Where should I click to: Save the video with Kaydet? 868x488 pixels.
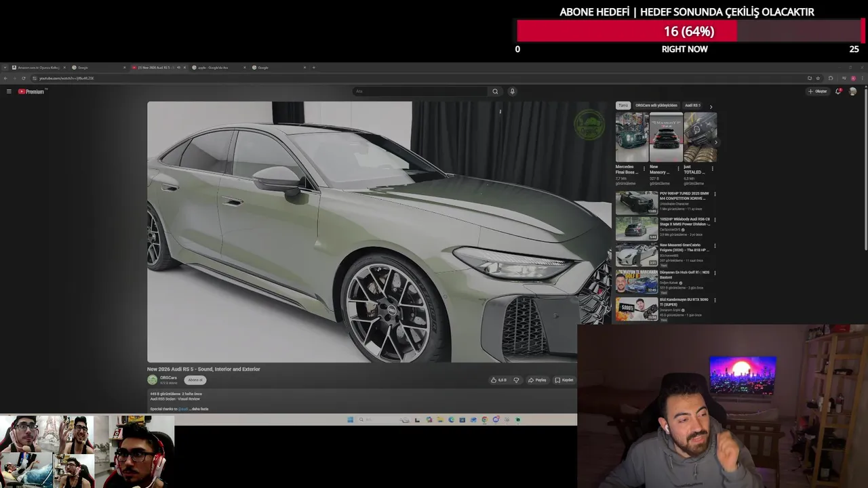tap(564, 380)
